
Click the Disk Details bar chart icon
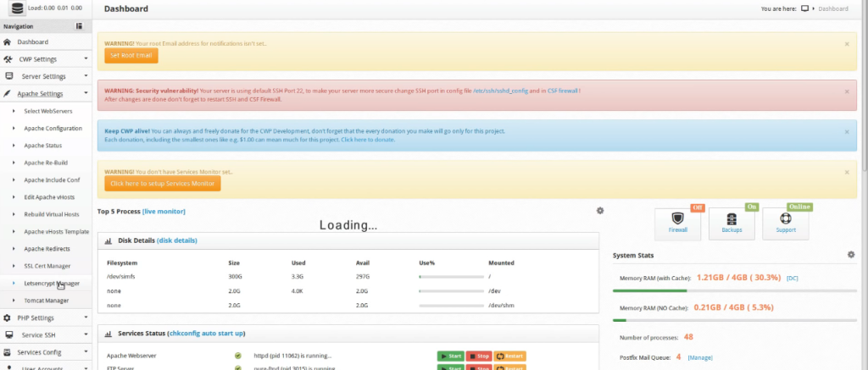click(x=108, y=240)
